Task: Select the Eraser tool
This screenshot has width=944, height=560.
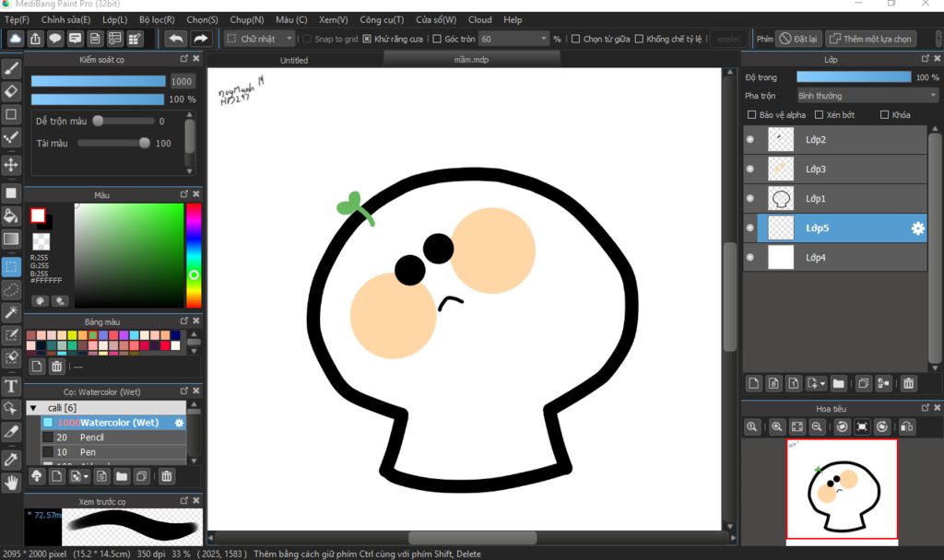Action: tap(11, 91)
